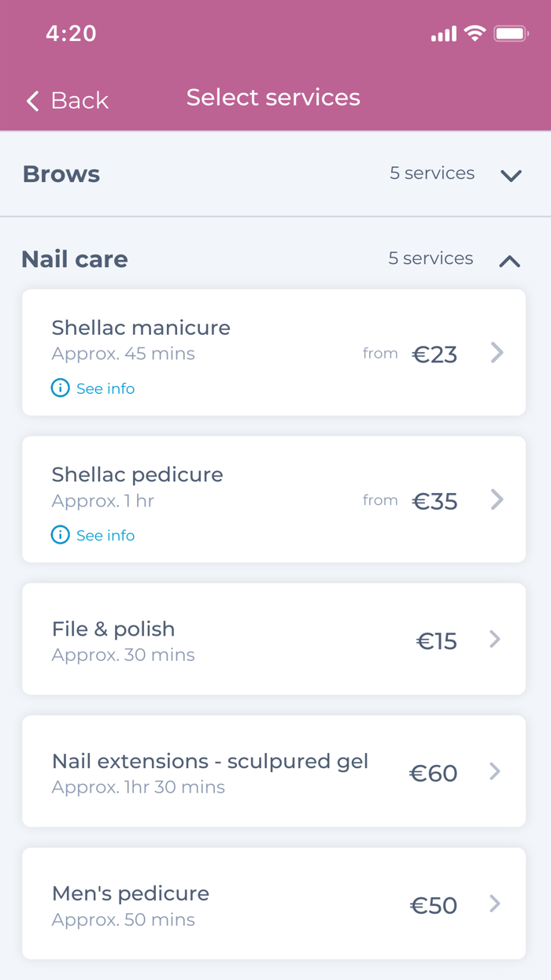This screenshot has width=551, height=980.
Task: Open Shellac manicure via its right arrow
Action: [496, 353]
